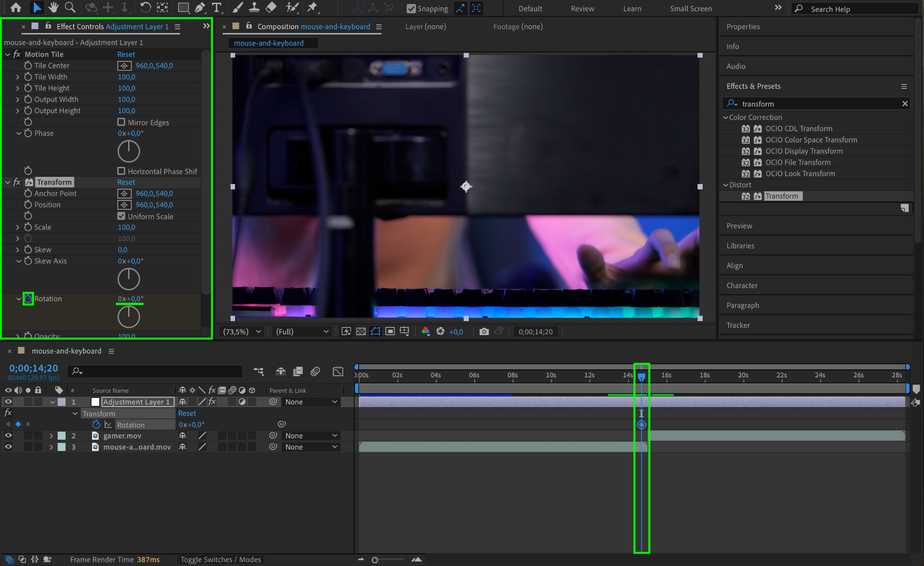Click the snapshot camera icon
This screenshot has width=924, height=566.
point(484,331)
